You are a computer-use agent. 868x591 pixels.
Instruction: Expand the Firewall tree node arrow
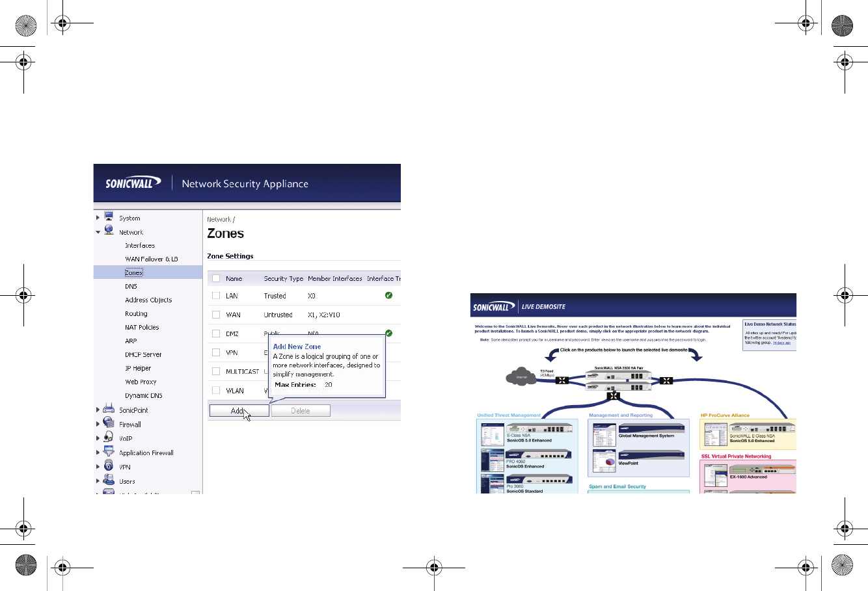coord(98,424)
